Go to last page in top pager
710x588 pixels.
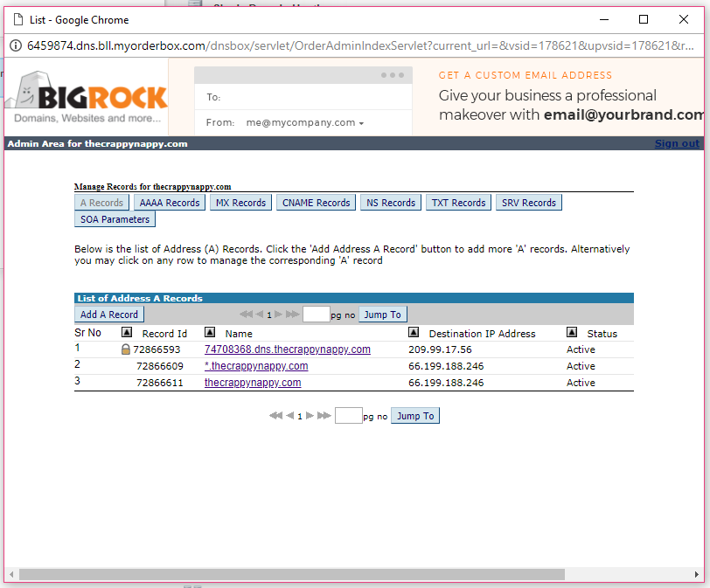pos(293,314)
